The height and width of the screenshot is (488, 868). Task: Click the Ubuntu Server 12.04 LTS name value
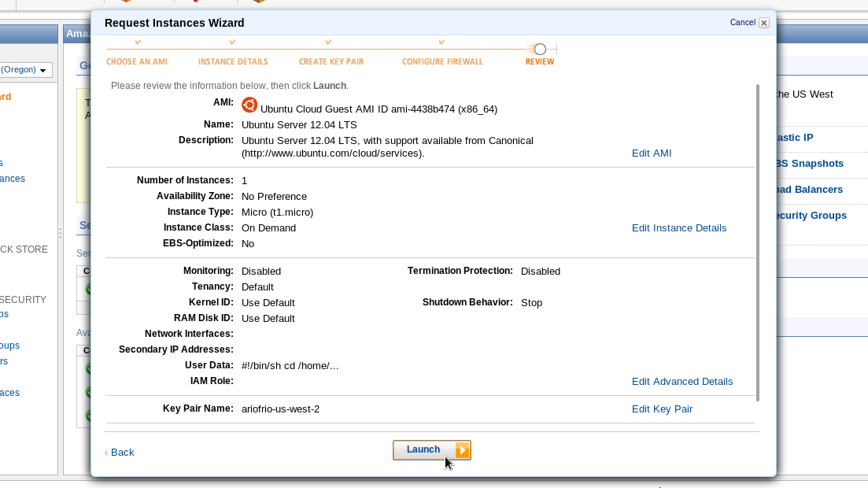tap(299, 125)
